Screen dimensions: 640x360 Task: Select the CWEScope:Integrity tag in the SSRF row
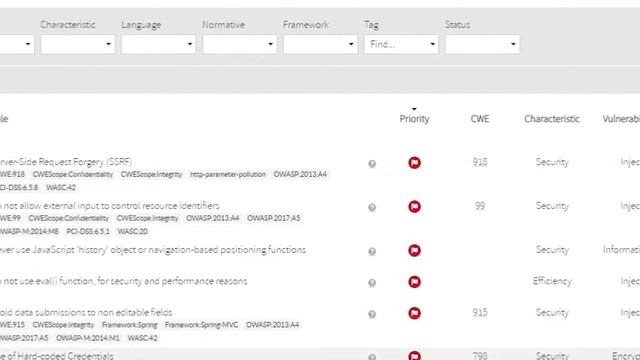pos(151,174)
